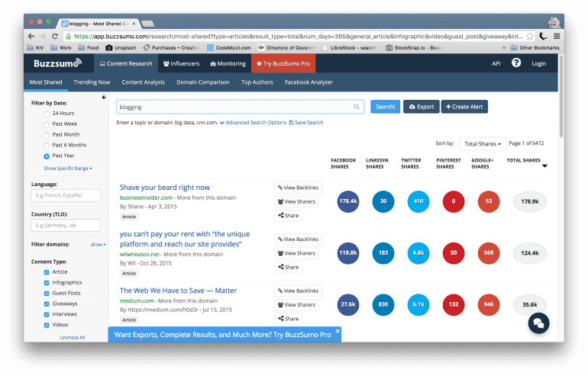This screenshot has height=376, width=588.
Task: Collapse the filter sidebar arrow
Action: [x=104, y=98]
